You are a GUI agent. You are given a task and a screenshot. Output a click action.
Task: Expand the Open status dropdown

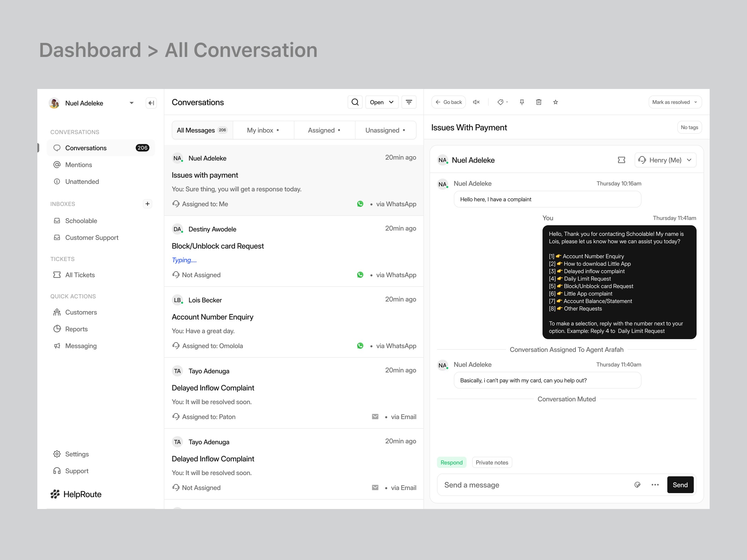(382, 102)
